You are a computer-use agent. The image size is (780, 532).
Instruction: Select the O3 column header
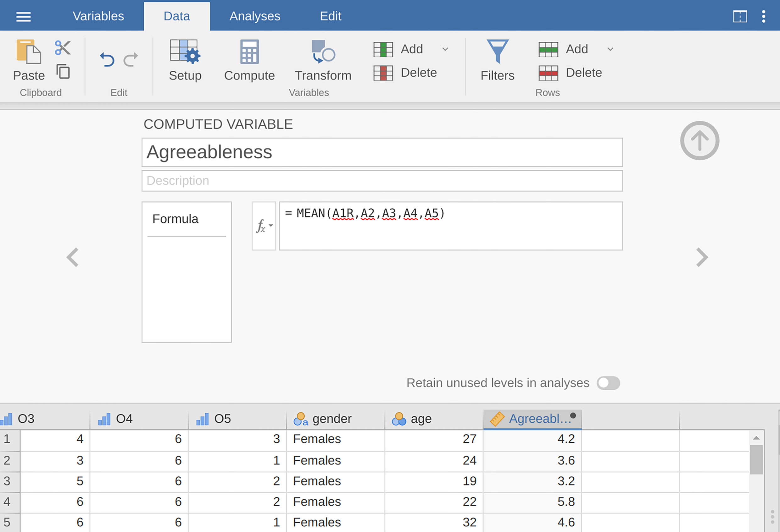click(x=45, y=419)
